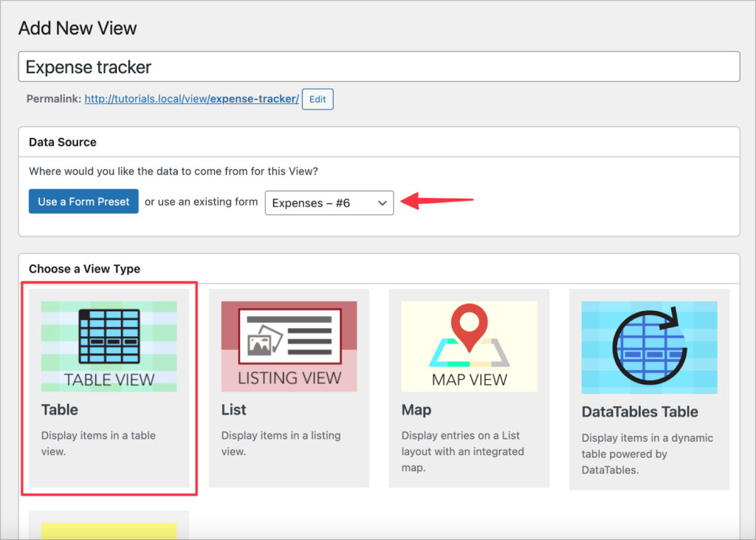Select the Table view type icon
Image resolution: width=756 pixels, height=540 pixels.
pyautogui.click(x=109, y=346)
